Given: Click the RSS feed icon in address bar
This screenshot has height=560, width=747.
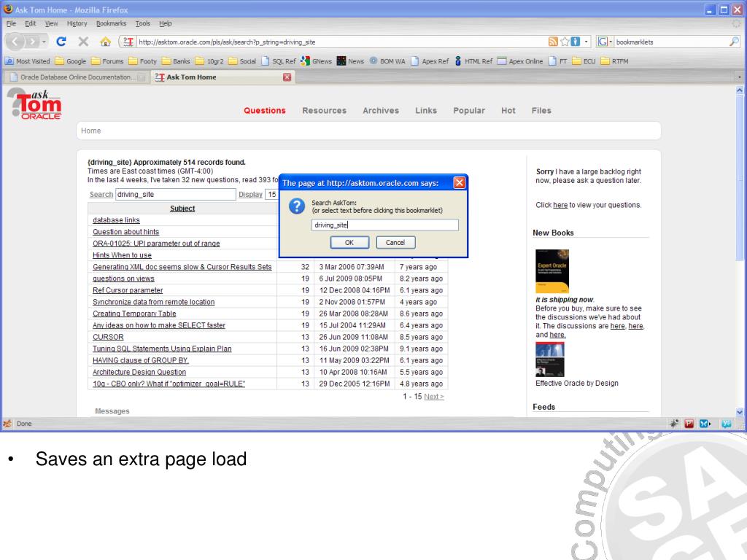Looking at the screenshot, I should 553,42.
